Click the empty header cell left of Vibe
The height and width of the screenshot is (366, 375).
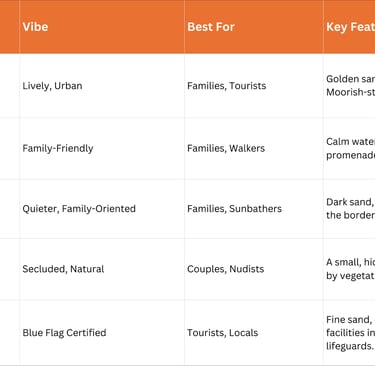10,27
